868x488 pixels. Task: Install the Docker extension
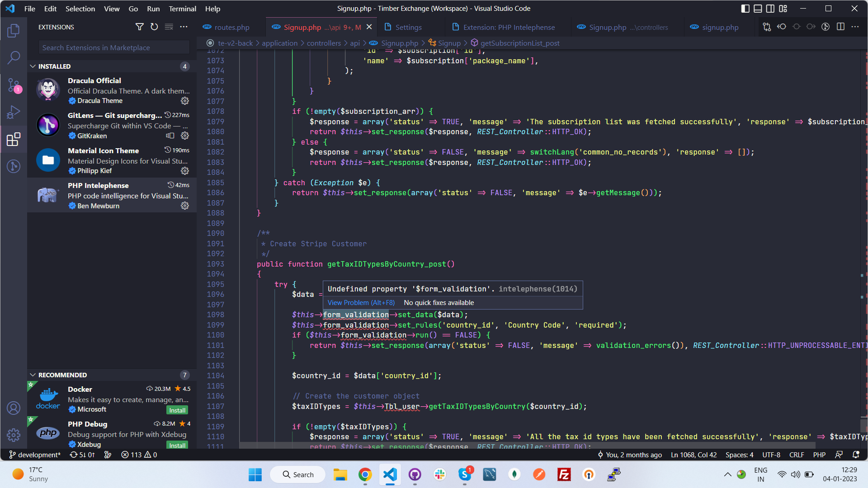[177, 410]
